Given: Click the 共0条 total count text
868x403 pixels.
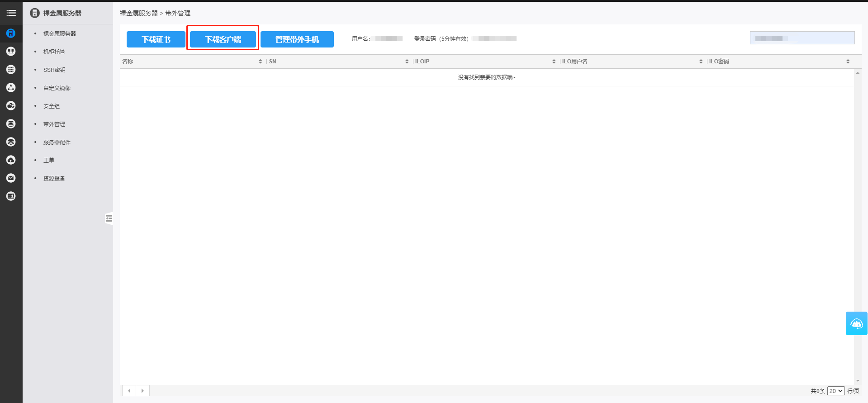Looking at the screenshot, I should coord(818,391).
